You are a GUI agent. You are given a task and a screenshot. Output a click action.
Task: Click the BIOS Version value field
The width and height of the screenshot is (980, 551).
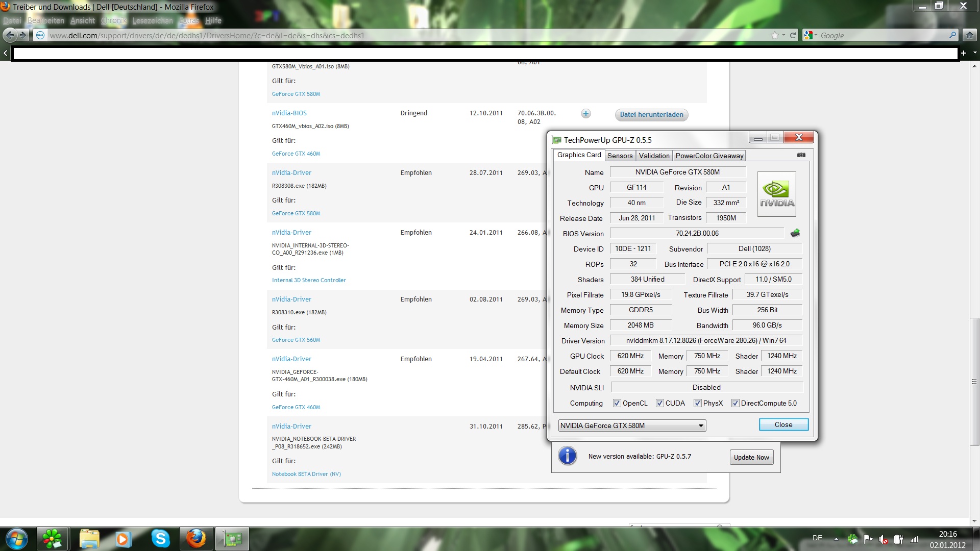click(x=697, y=233)
